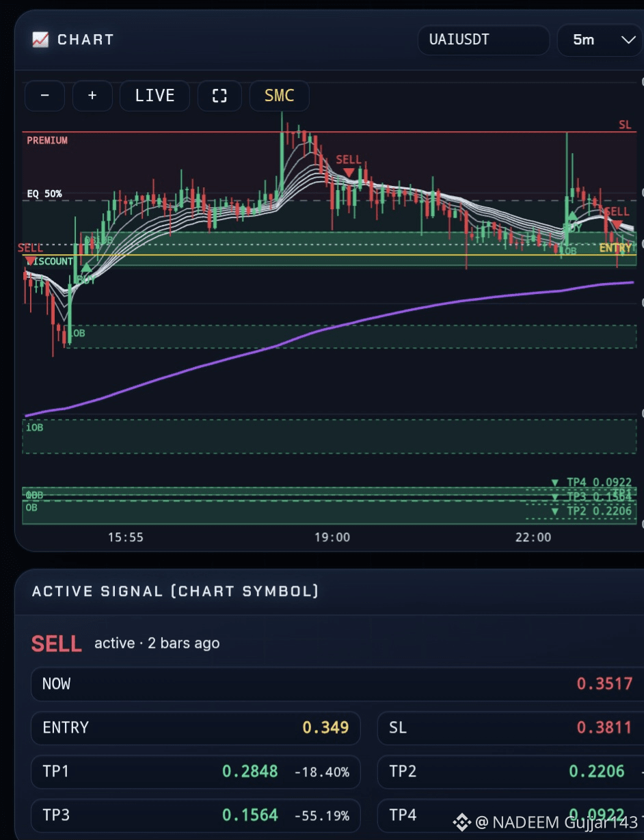Click the TP1 percentage -18.40%
This screenshot has height=840, width=644.
coord(322,772)
